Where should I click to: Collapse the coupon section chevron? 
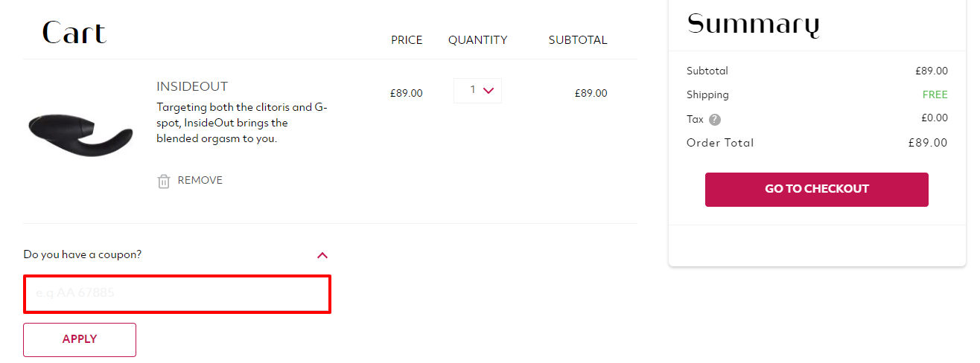(322, 255)
